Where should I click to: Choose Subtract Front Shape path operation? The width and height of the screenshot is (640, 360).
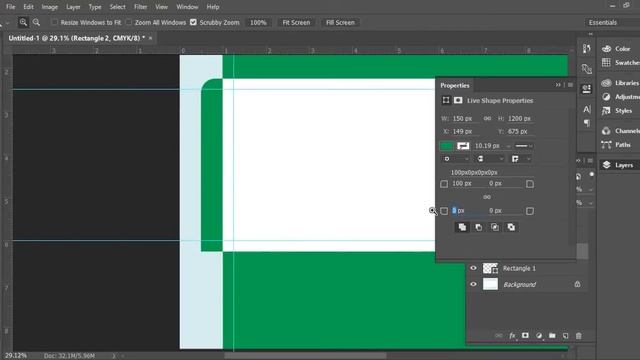click(x=478, y=227)
